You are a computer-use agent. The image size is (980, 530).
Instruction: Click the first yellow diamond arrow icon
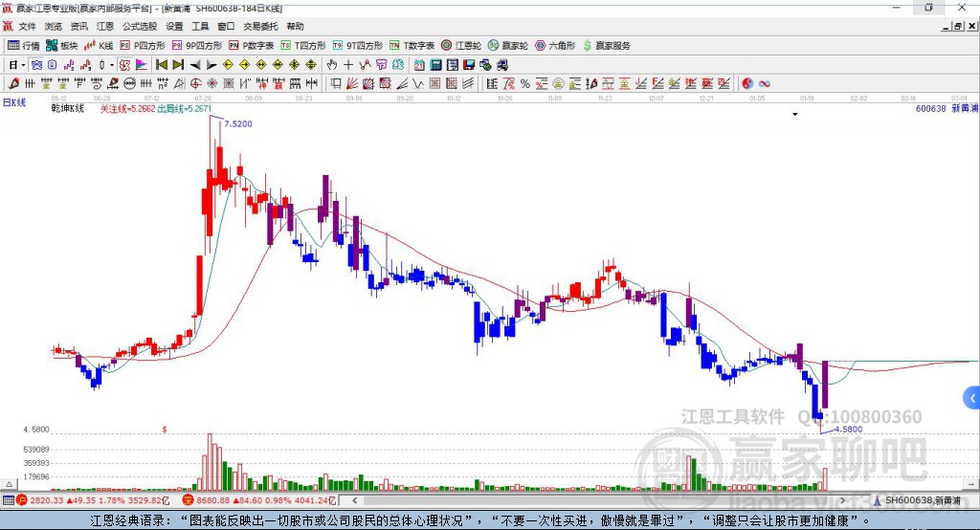[228, 65]
